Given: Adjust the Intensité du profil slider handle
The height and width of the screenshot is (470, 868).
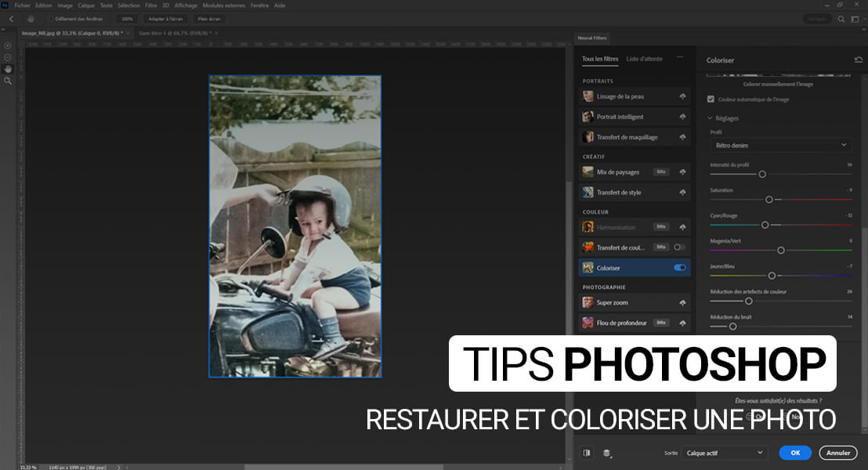Looking at the screenshot, I should coord(762,175).
